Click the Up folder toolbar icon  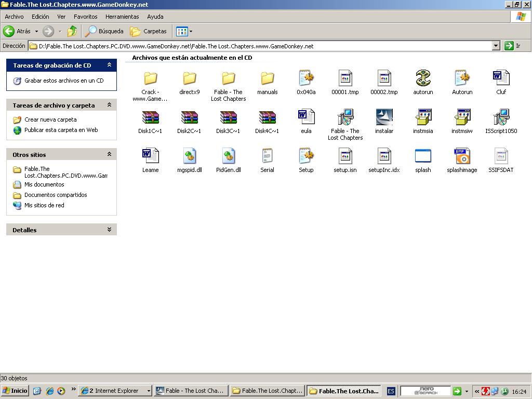tap(72, 31)
